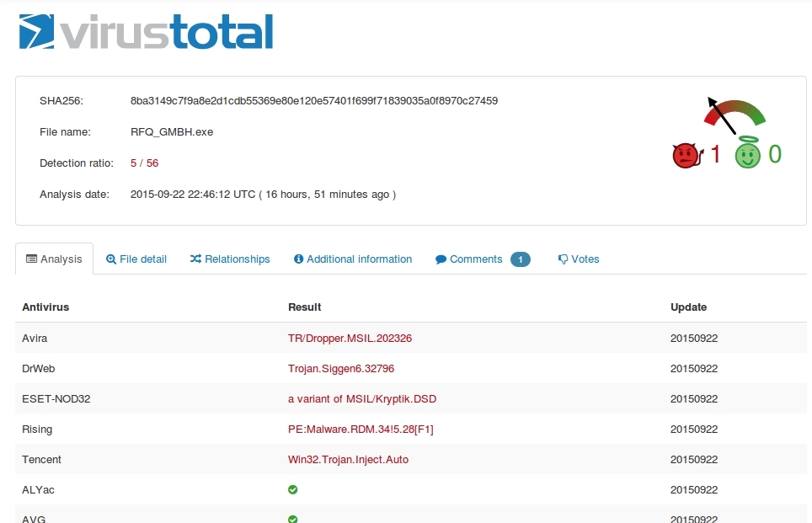
Task: Click the Win32.Trojan.Inject.Auto result
Action: point(349,459)
